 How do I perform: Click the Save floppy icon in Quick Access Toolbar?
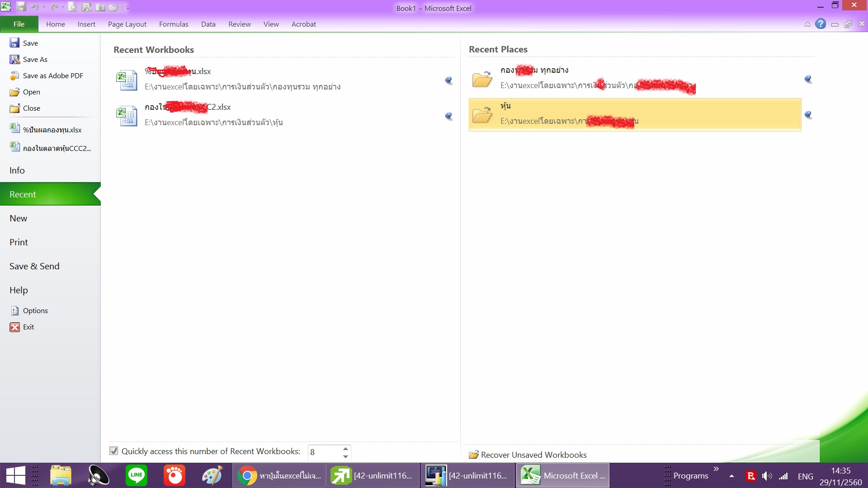pos(21,7)
